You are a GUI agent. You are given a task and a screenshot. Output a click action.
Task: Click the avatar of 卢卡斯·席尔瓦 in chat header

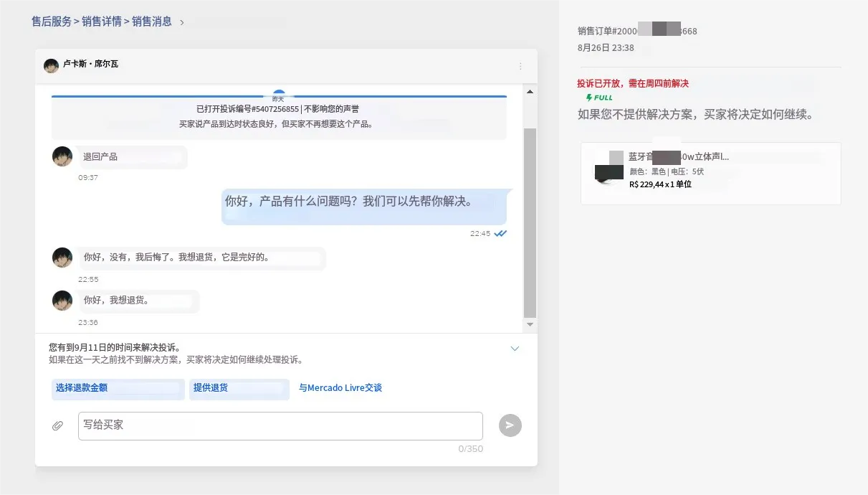click(x=50, y=65)
